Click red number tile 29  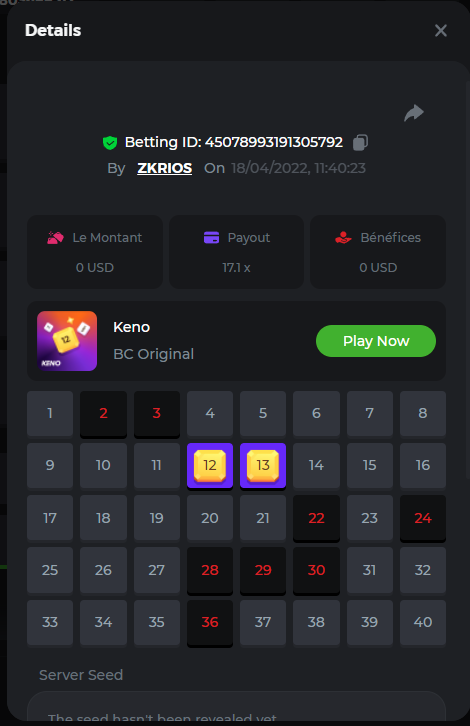pos(263,570)
